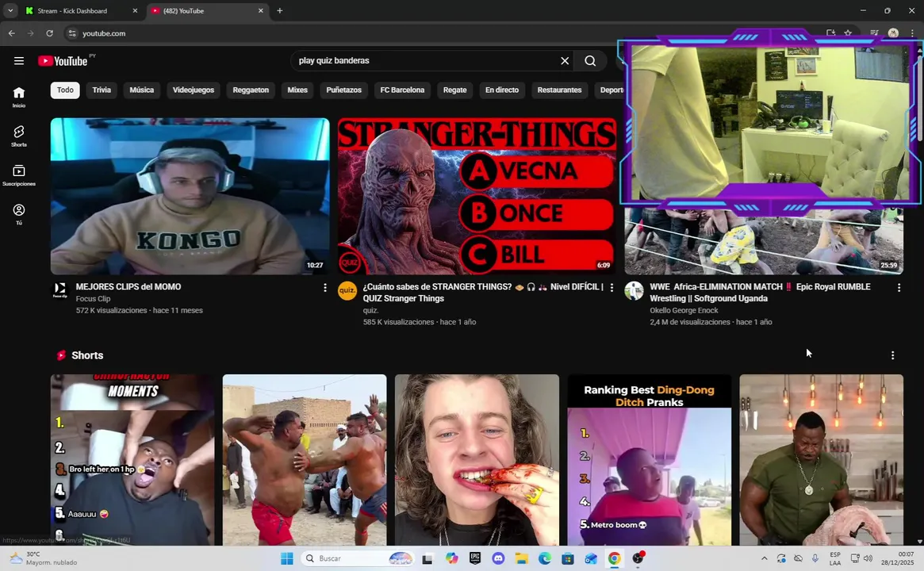Open Focus Clip channel name link
The height and width of the screenshot is (571, 924).
pyautogui.click(x=93, y=299)
